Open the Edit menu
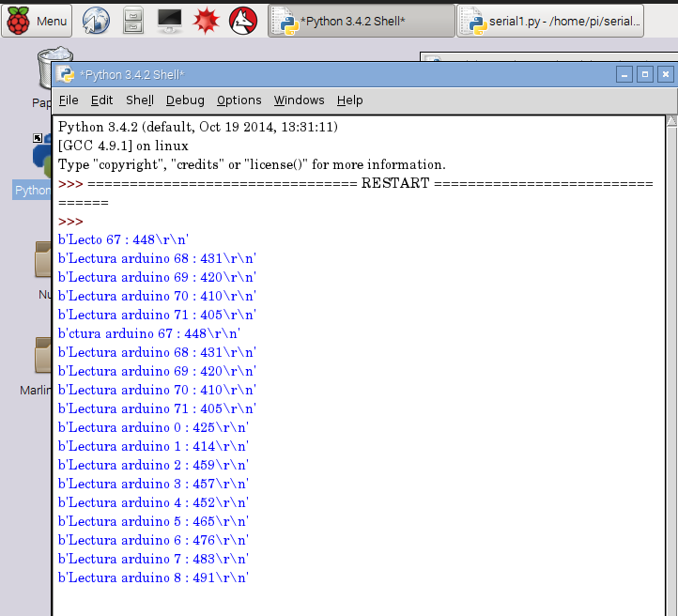Image resolution: width=678 pixels, height=616 pixels. 101,100
